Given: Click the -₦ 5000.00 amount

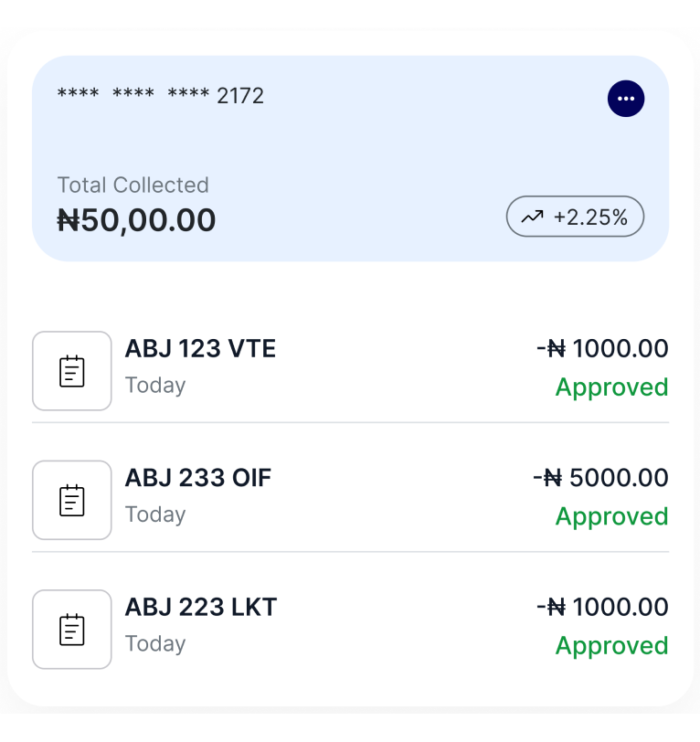Looking at the screenshot, I should point(600,478).
